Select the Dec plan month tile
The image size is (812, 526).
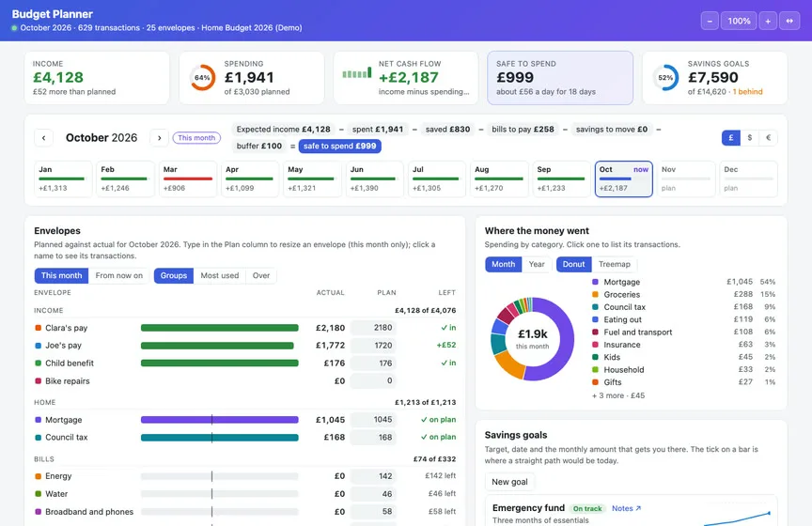point(748,178)
